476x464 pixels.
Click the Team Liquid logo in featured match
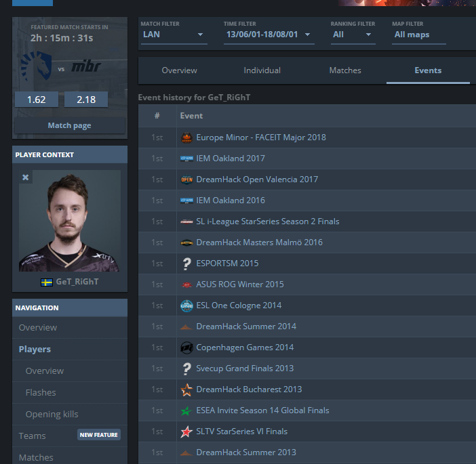(36, 66)
